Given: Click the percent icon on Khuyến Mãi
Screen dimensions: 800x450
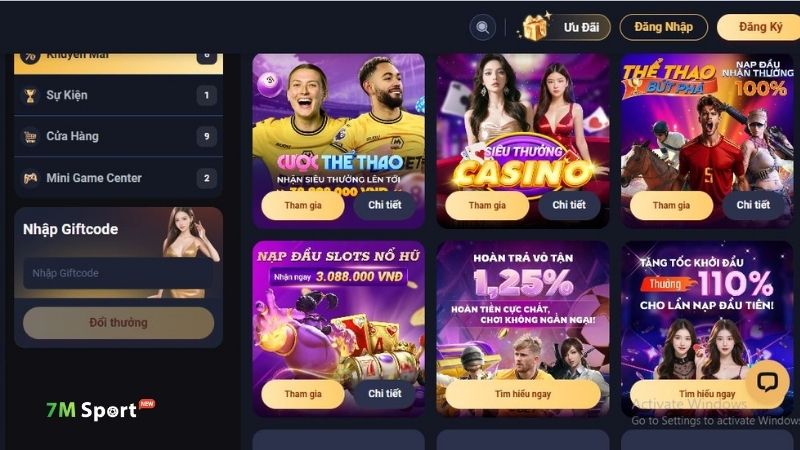Looking at the screenshot, I should [30, 57].
